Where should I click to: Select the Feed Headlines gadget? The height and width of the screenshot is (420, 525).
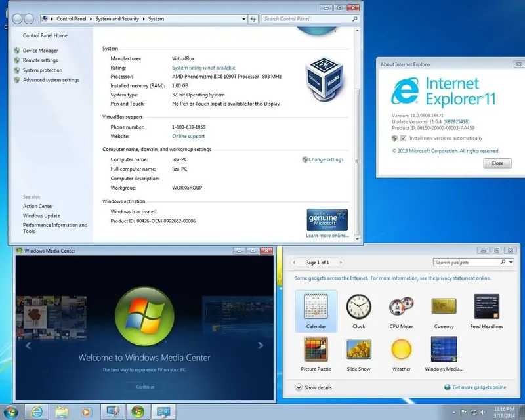pos(486,311)
